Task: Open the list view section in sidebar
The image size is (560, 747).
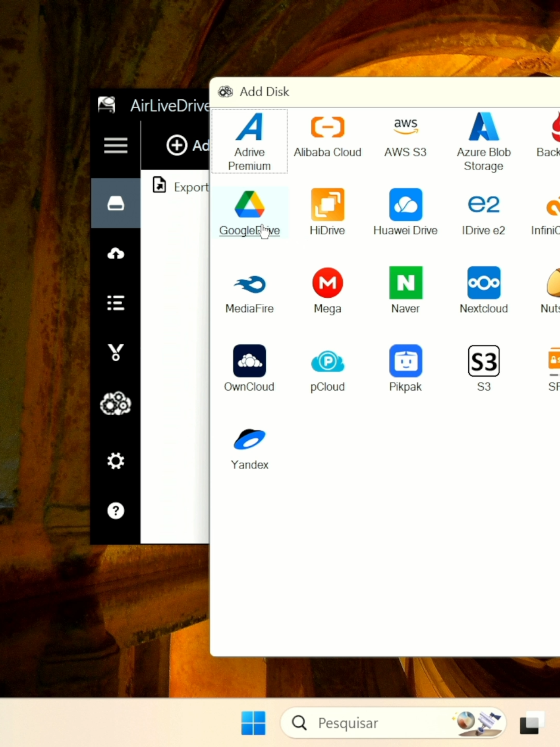Action: pos(116,303)
